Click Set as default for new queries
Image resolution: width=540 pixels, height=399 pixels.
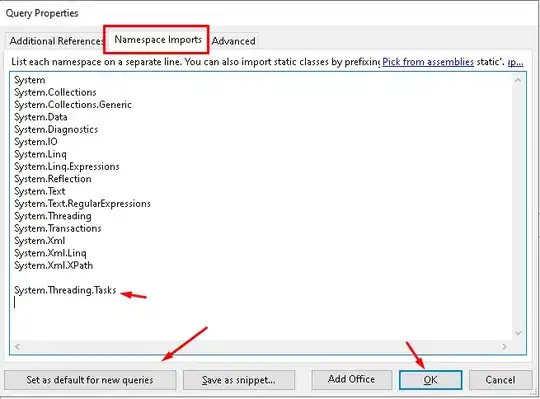click(x=90, y=380)
